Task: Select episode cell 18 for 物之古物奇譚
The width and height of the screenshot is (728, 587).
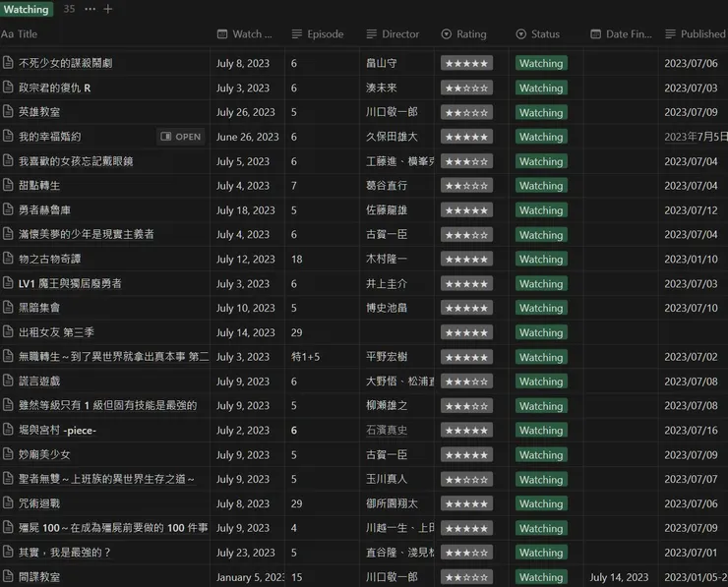Action: [x=297, y=259]
